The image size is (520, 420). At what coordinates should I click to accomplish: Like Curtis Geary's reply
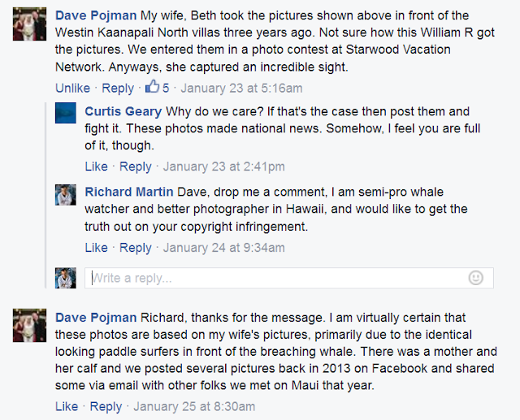(96, 167)
